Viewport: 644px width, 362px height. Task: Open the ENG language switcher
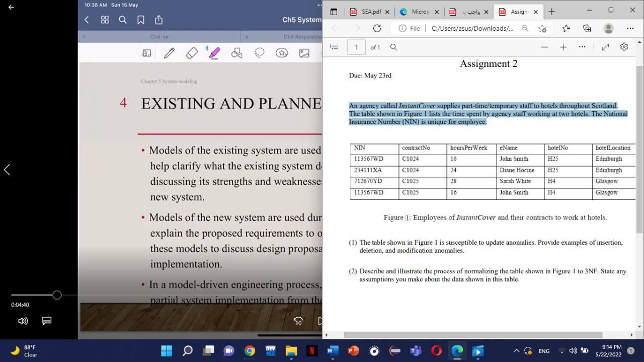(544, 351)
